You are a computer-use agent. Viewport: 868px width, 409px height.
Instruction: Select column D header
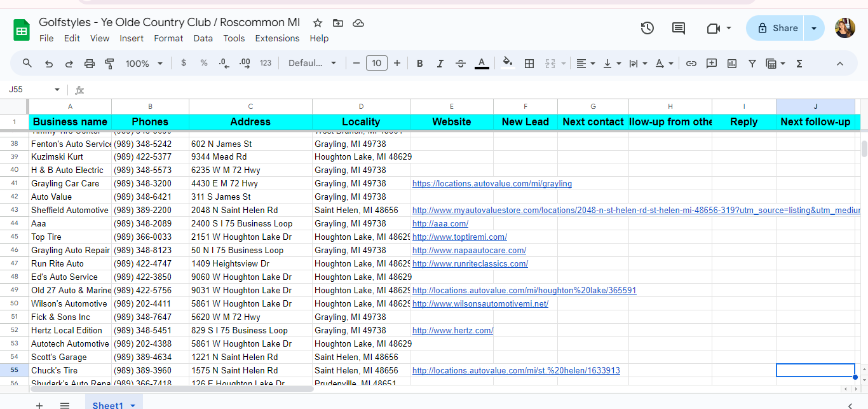tap(361, 106)
